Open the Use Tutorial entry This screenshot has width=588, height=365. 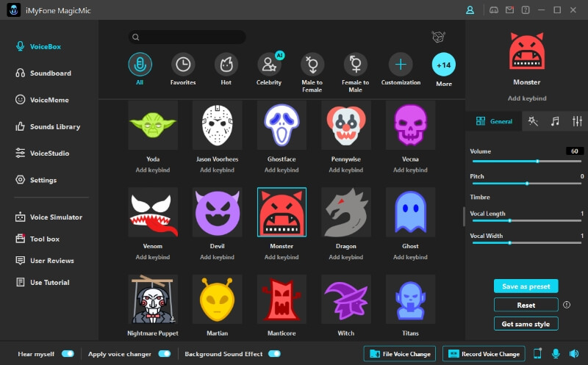[x=42, y=282]
